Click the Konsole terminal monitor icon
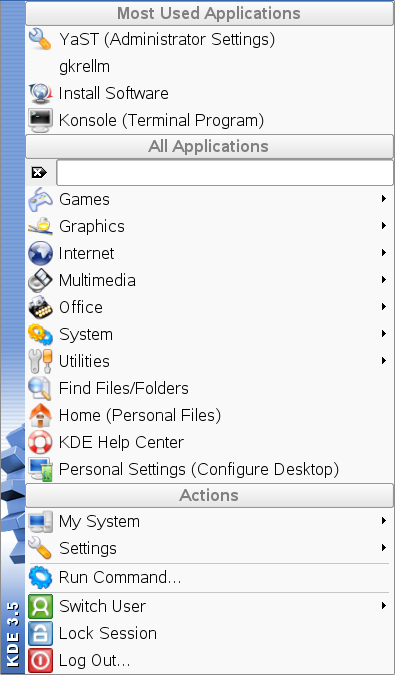Screen dimensions: 395x675 (x=40, y=120)
